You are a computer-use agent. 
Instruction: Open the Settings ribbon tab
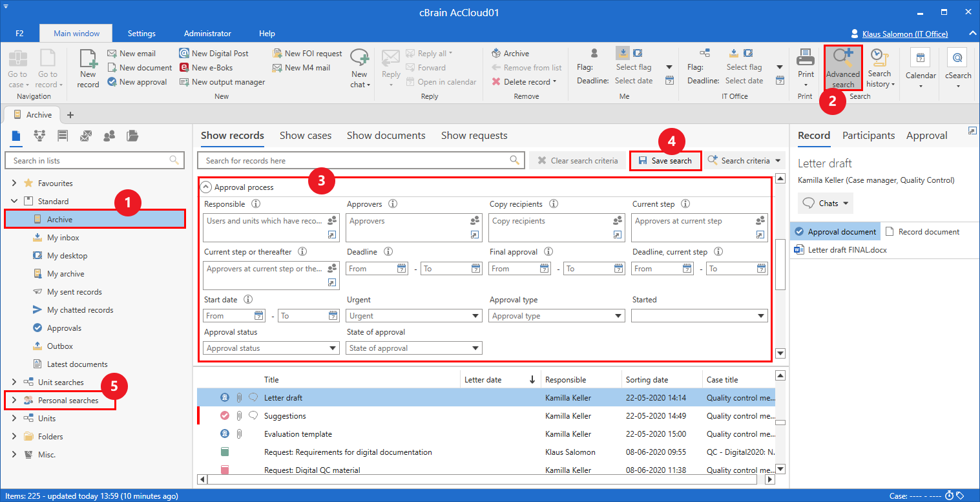(x=141, y=34)
